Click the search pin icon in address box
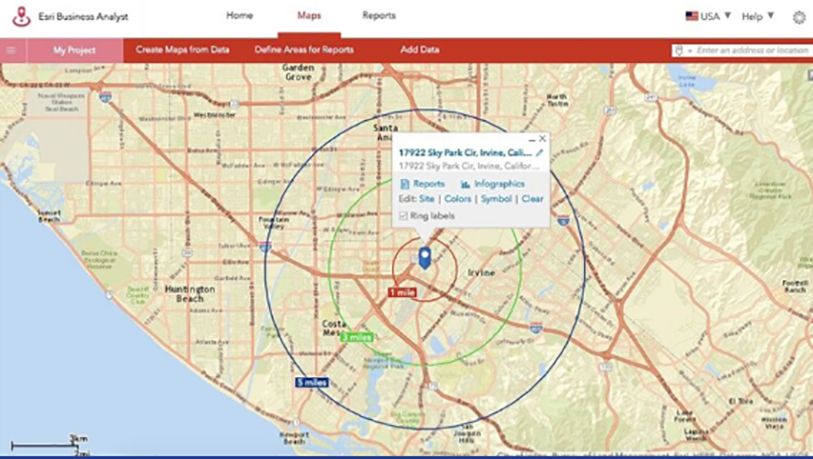 pyautogui.click(x=679, y=50)
